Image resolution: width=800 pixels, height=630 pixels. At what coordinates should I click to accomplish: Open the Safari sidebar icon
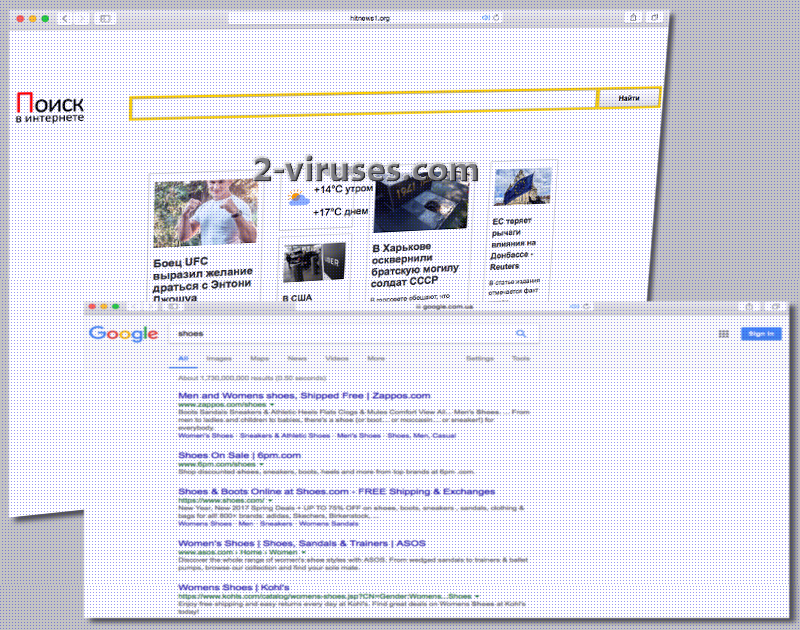(106, 18)
